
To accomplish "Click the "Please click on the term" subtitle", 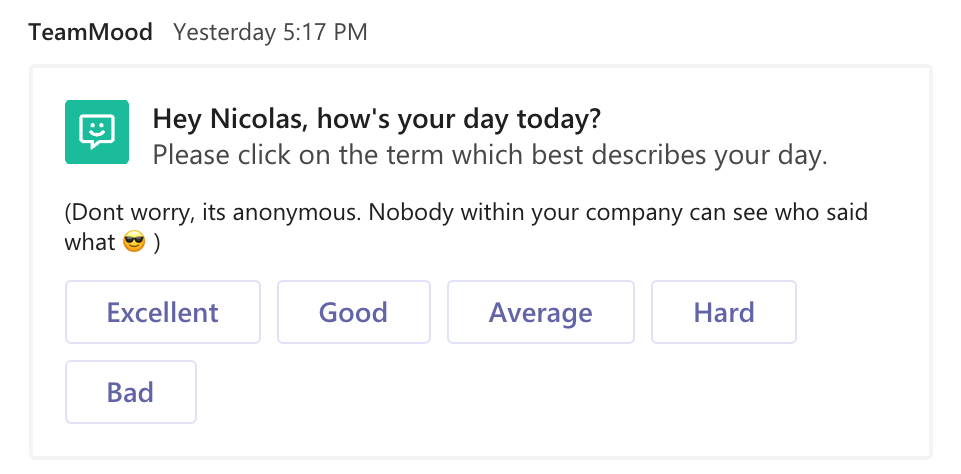I will point(490,156).
